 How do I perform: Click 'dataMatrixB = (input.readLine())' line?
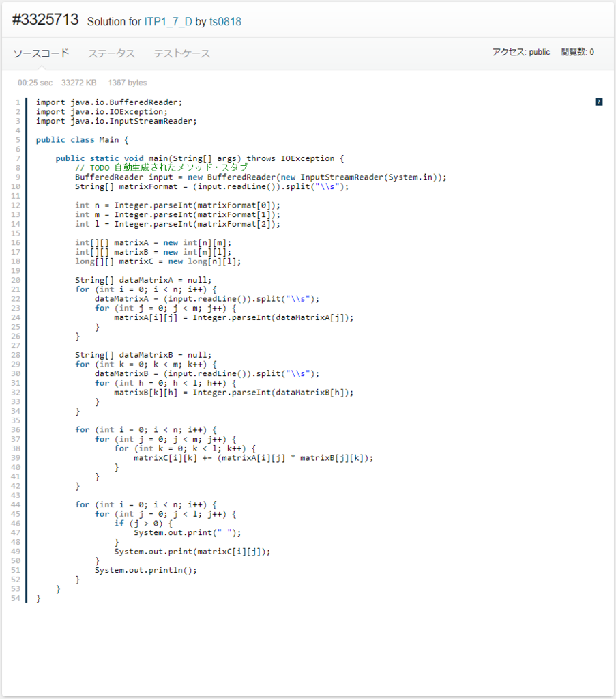click(x=207, y=374)
